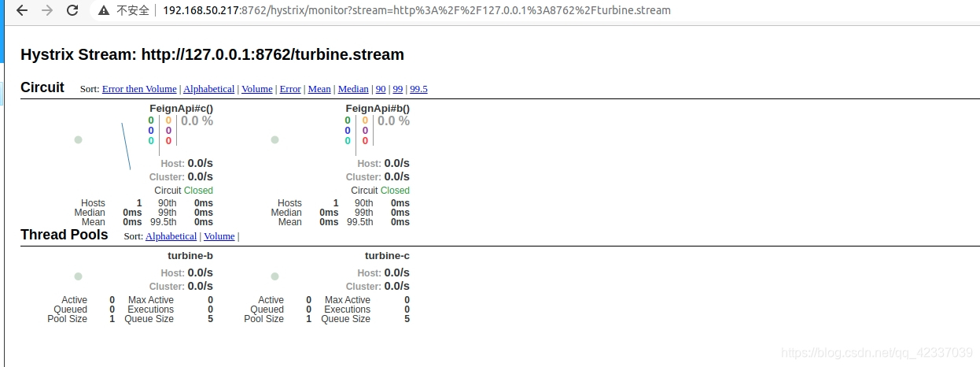980x367 pixels.
Task: Sort circuits by Median
Action: click(x=353, y=89)
